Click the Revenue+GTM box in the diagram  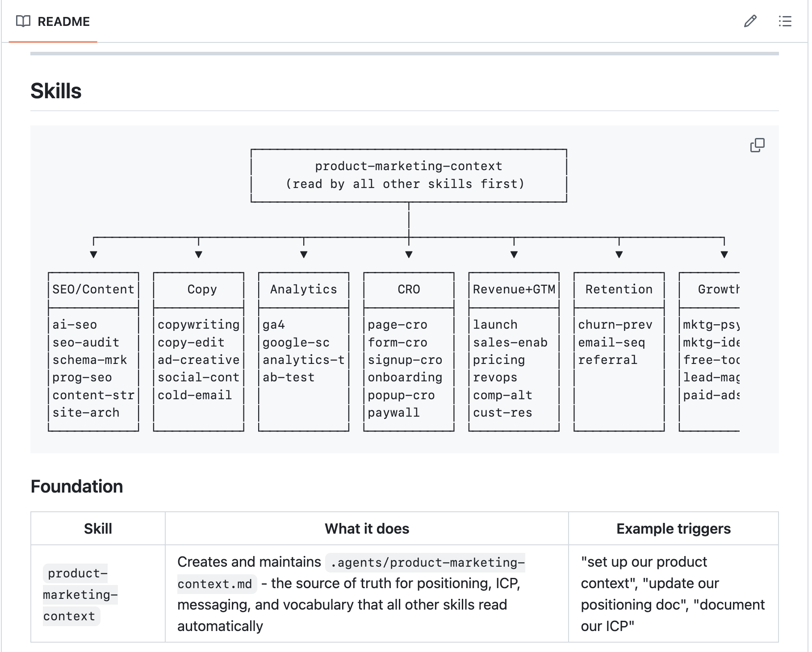(514, 289)
